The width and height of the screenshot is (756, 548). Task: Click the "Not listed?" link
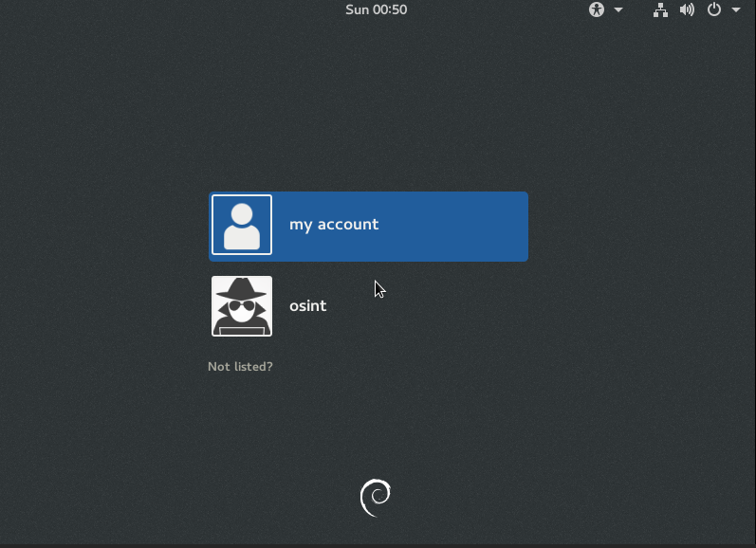pyautogui.click(x=240, y=367)
